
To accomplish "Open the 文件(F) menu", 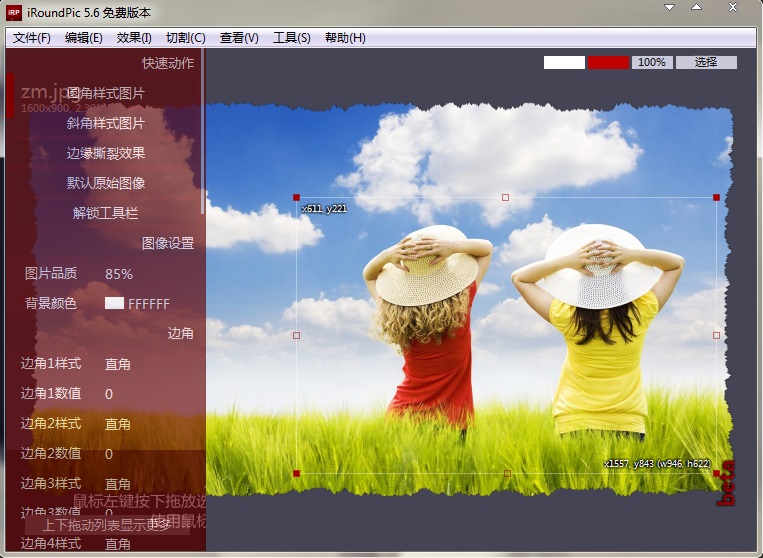I will click(x=31, y=38).
